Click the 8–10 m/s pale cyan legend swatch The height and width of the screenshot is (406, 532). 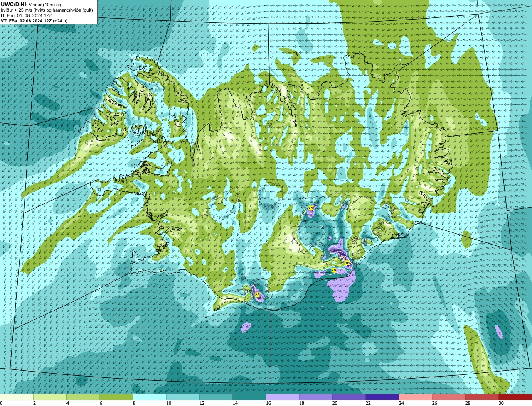point(150,397)
